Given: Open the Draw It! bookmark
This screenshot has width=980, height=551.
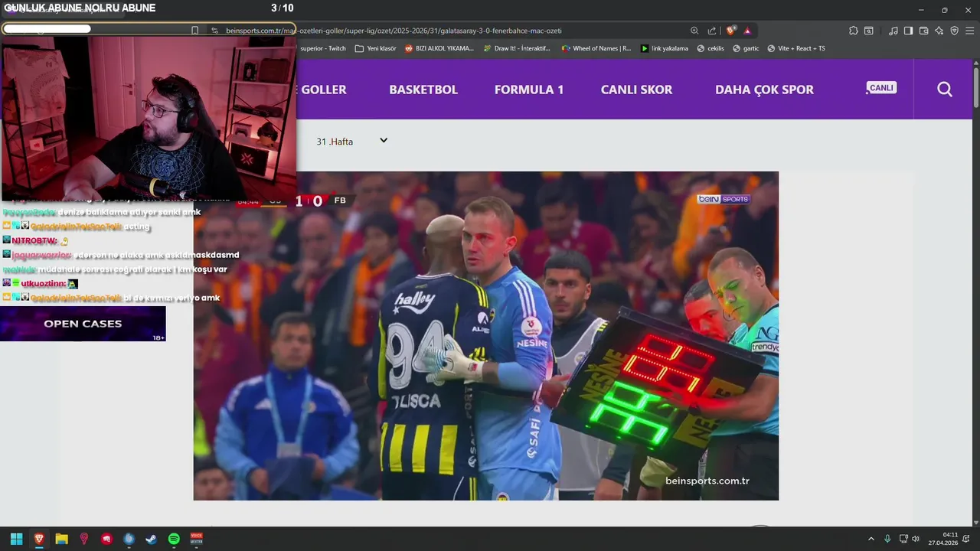Looking at the screenshot, I should [x=517, y=48].
